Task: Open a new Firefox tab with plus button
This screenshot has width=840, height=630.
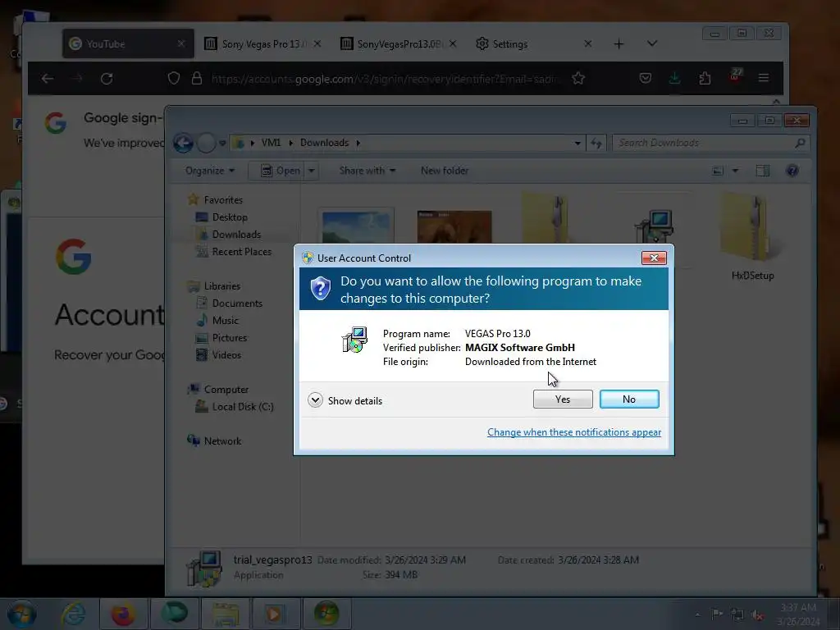Action: tap(619, 44)
